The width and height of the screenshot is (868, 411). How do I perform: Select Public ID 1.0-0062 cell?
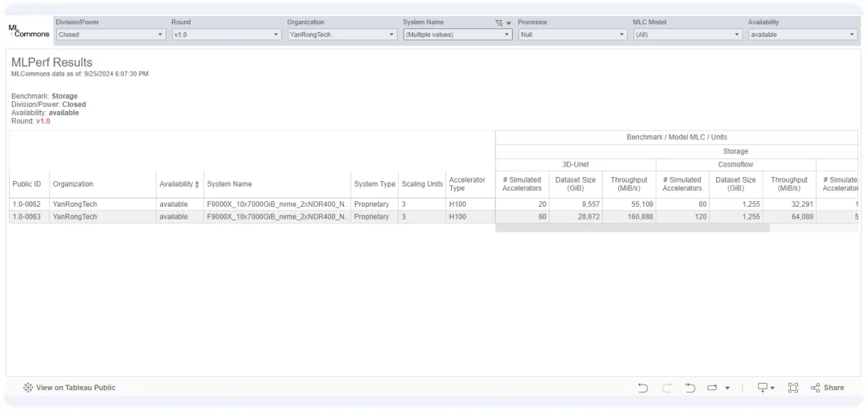click(27, 204)
